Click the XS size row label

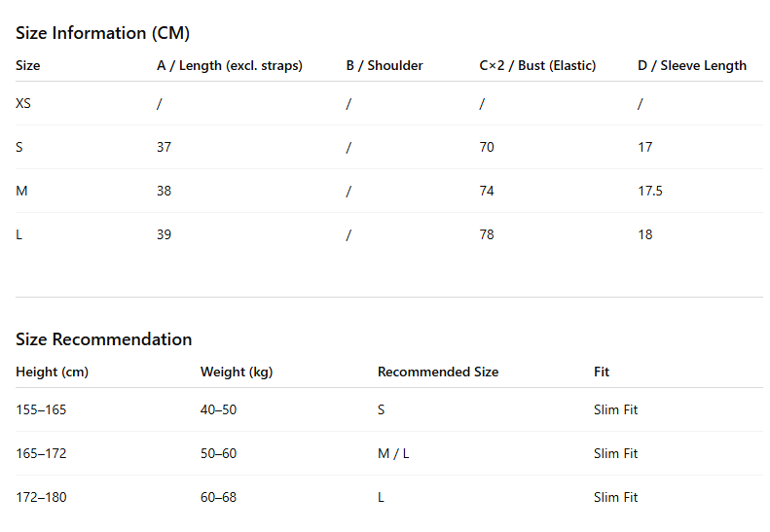[x=23, y=103]
